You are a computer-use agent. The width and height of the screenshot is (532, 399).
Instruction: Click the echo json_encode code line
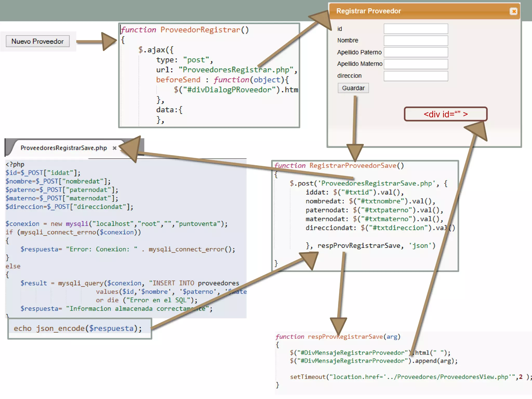click(78, 328)
